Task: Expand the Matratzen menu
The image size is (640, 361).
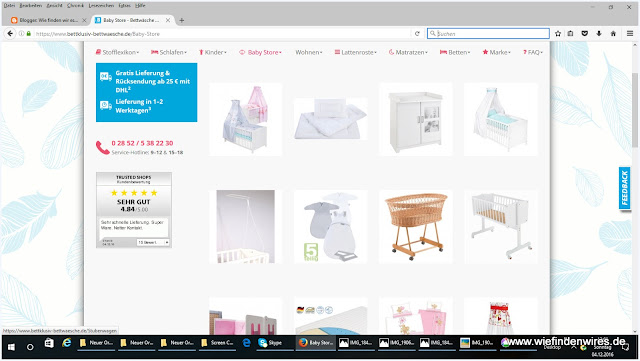Action: (408, 52)
